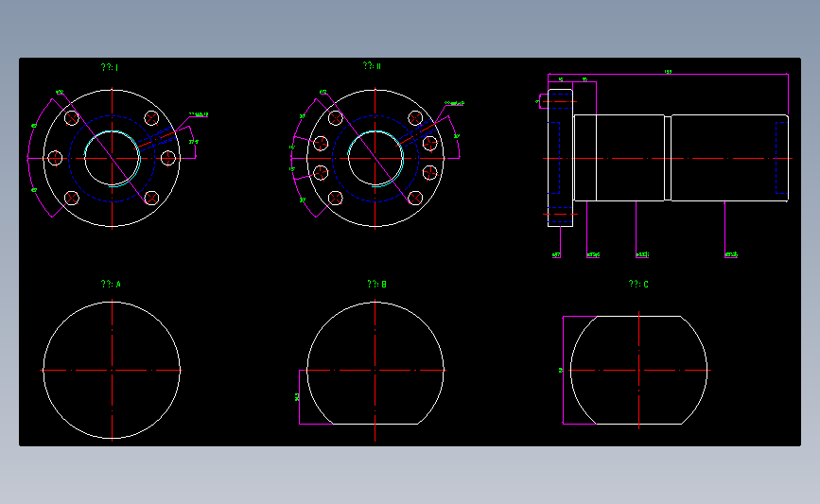Select the vertical height dimension text beside view B
Viewport: 820px width, 504px height.
pos(298,397)
